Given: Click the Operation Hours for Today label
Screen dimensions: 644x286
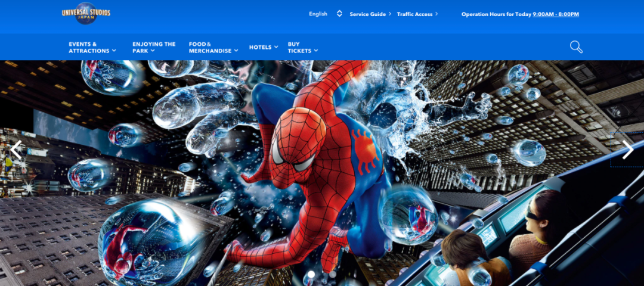Looking at the screenshot, I should [x=496, y=14].
